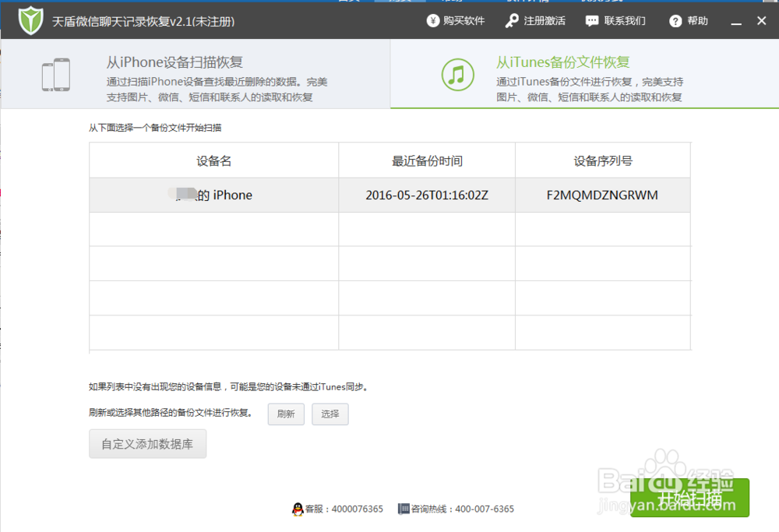
Task: Click the headset icon beside 购买软件
Action: pos(433,21)
